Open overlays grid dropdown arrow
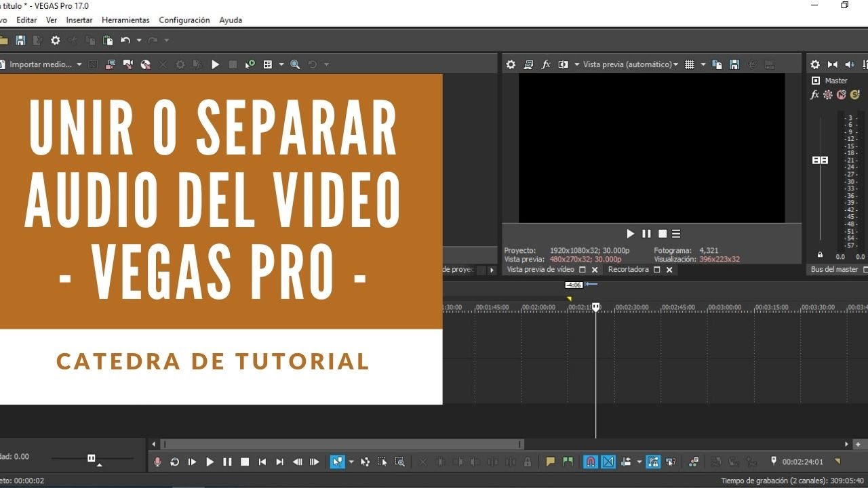 [x=703, y=64]
